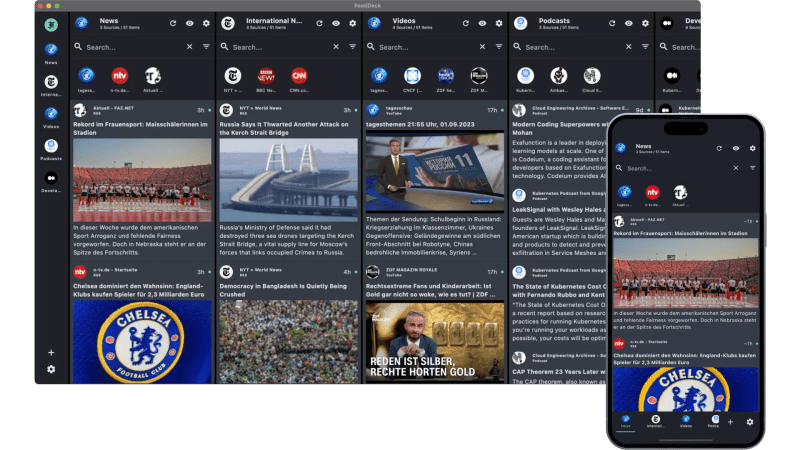Open filter options in Videos search bar

[x=499, y=46]
